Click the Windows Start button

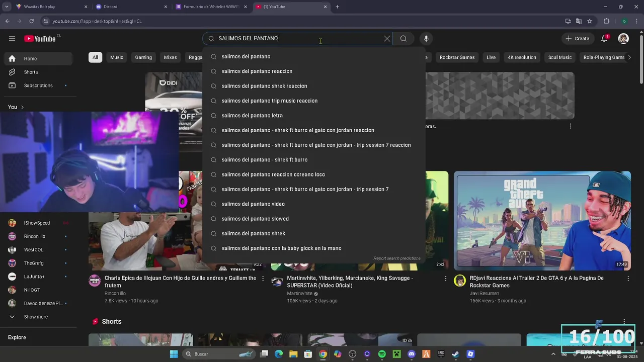coord(174,354)
